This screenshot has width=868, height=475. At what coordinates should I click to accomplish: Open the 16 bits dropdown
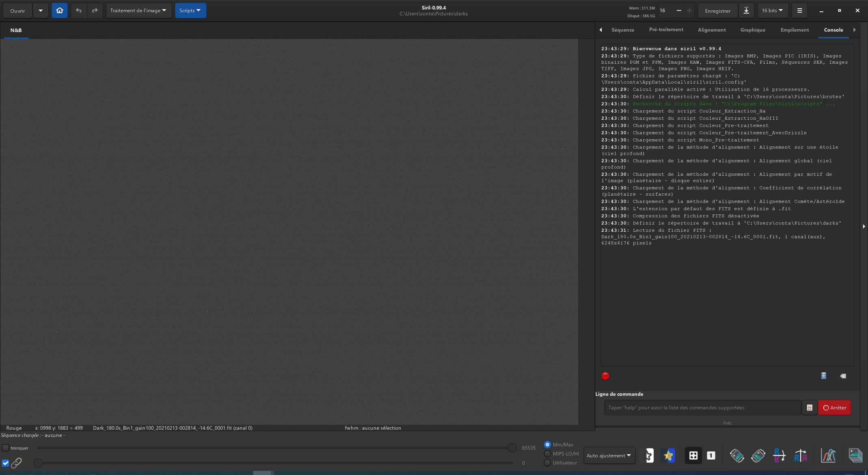click(x=772, y=11)
